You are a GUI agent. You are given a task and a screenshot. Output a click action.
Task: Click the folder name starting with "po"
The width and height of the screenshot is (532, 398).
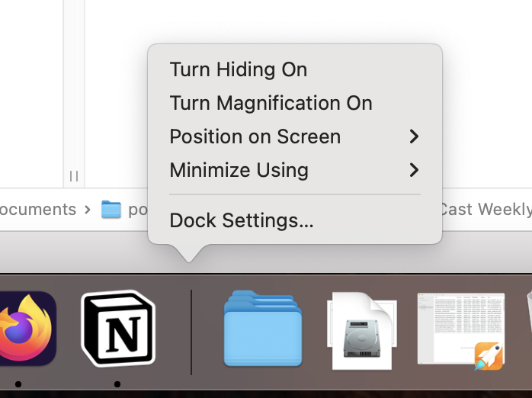137,210
